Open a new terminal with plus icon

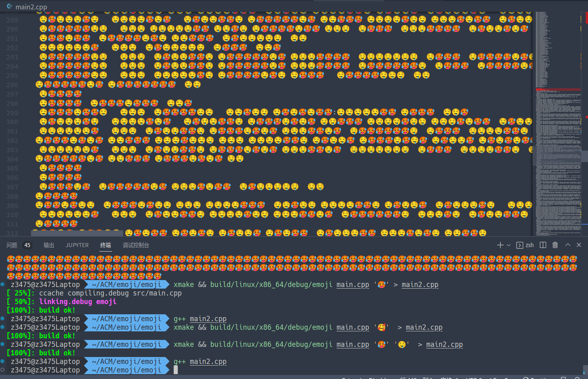pos(500,245)
